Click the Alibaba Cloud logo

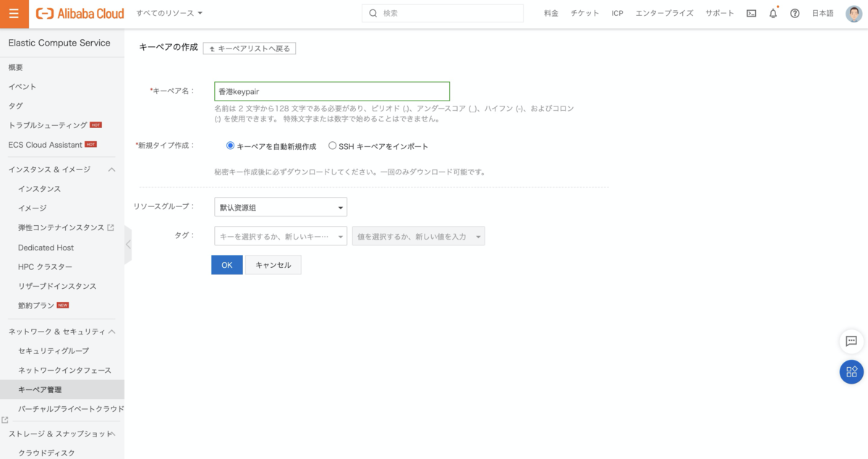(80, 13)
